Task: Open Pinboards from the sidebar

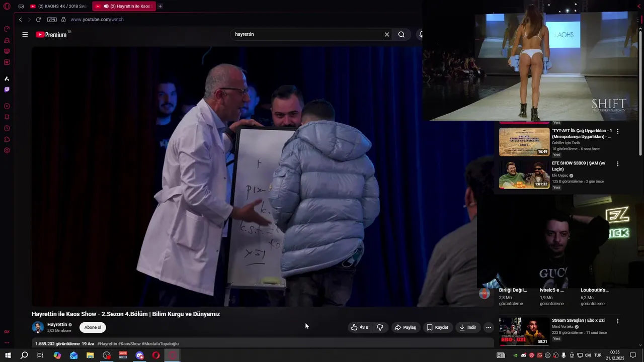Action: click(x=7, y=117)
